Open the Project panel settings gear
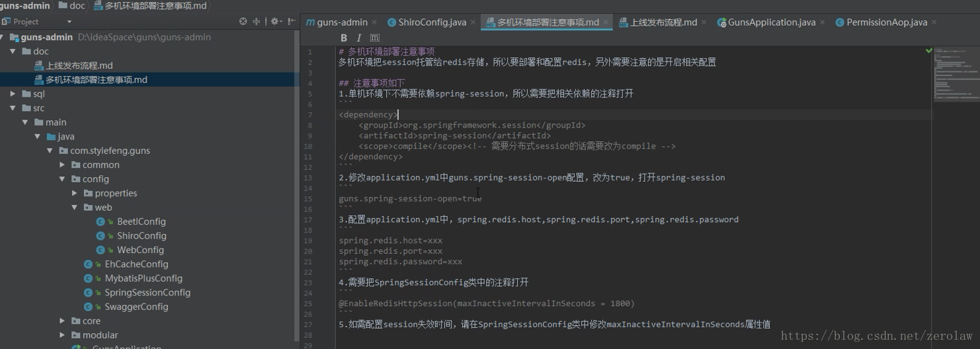The image size is (980, 349). (x=276, y=22)
